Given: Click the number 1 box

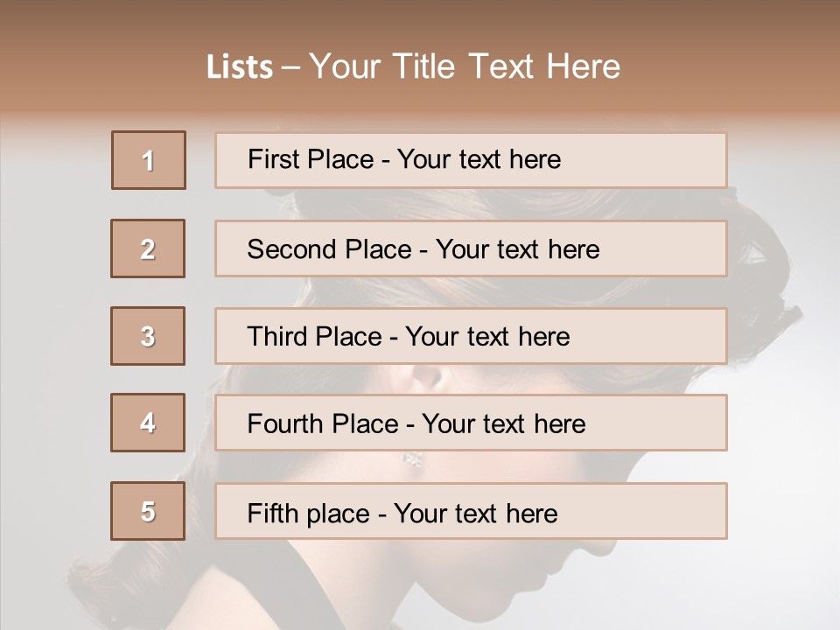Looking at the screenshot, I should coord(149,160).
